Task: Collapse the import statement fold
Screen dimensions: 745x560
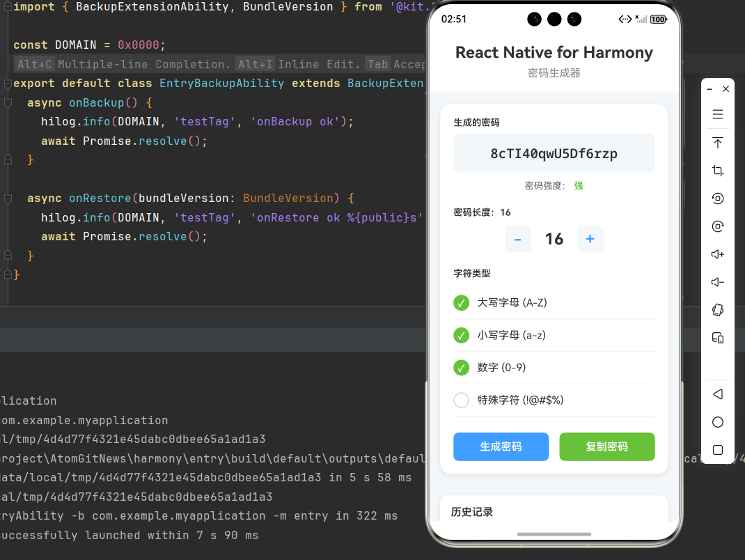Action: [7, 7]
